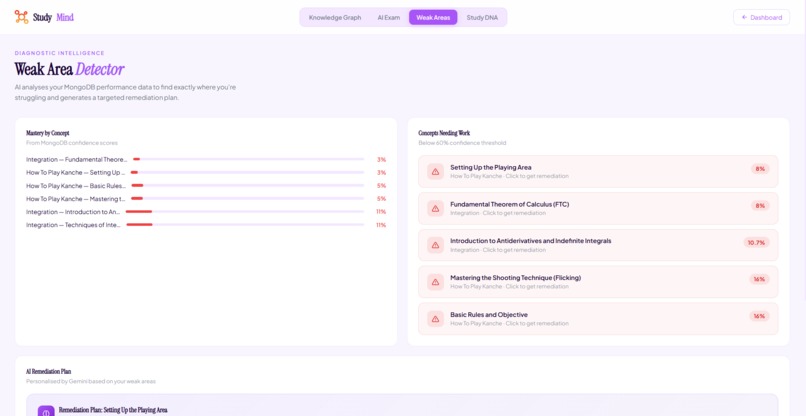Open Introduction to Antiderivatives and Indefinite Integrals card
This screenshot has height=416, width=806.
click(x=598, y=245)
